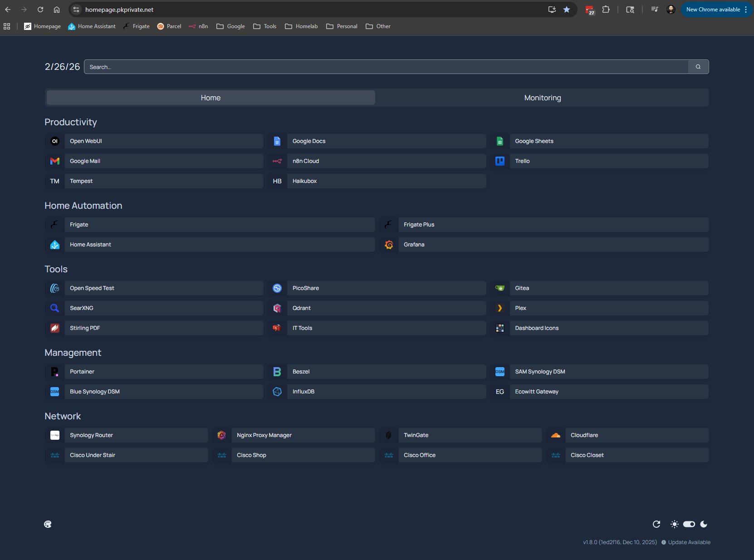Viewport: 754px width, 560px height.
Task: Open the Gitea service icon
Action: pos(499,288)
